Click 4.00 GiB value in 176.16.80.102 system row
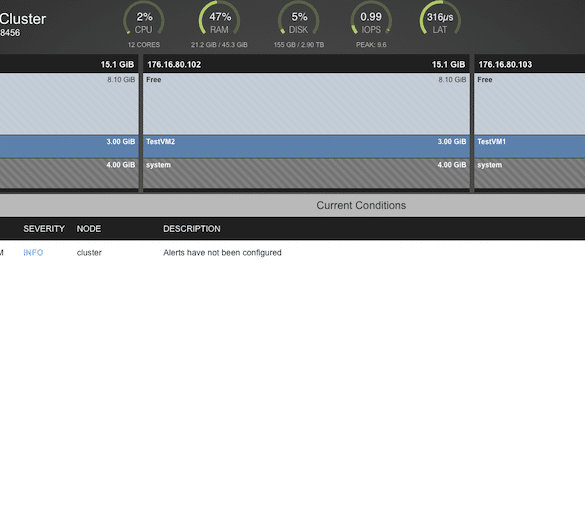The height and width of the screenshot is (524, 585). pyautogui.click(x=452, y=165)
